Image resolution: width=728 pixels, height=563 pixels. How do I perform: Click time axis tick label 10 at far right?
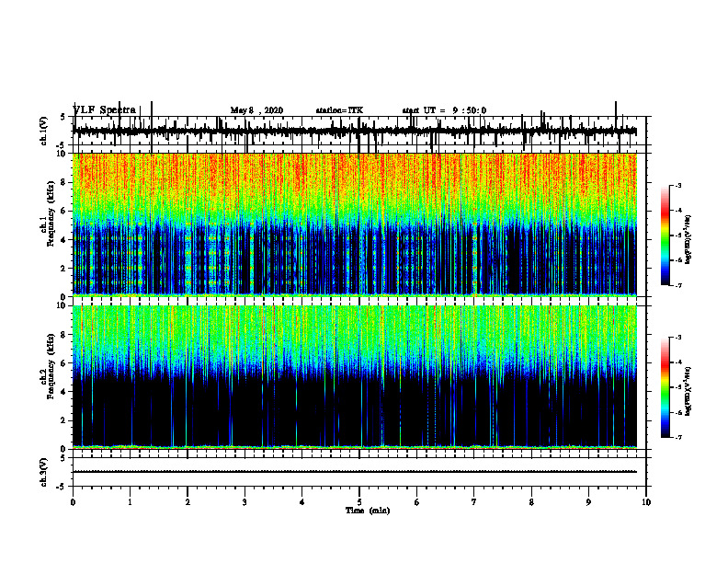pyautogui.click(x=646, y=502)
